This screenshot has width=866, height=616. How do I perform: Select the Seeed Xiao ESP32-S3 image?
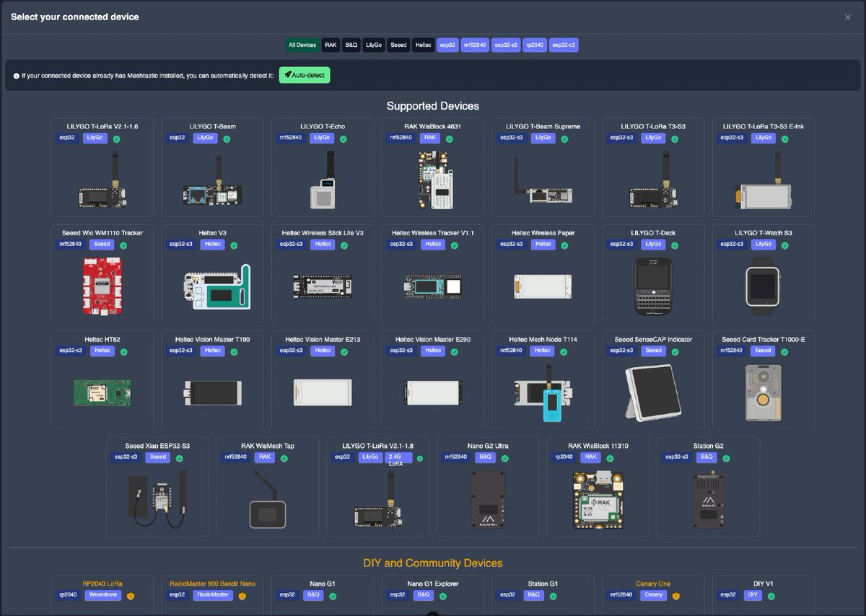157,498
